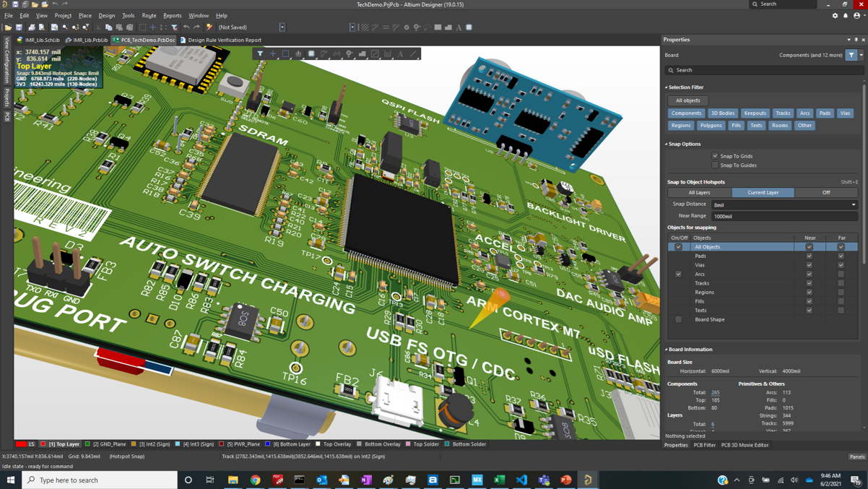
Task: Open the Route menu
Action: pos(149,15)
